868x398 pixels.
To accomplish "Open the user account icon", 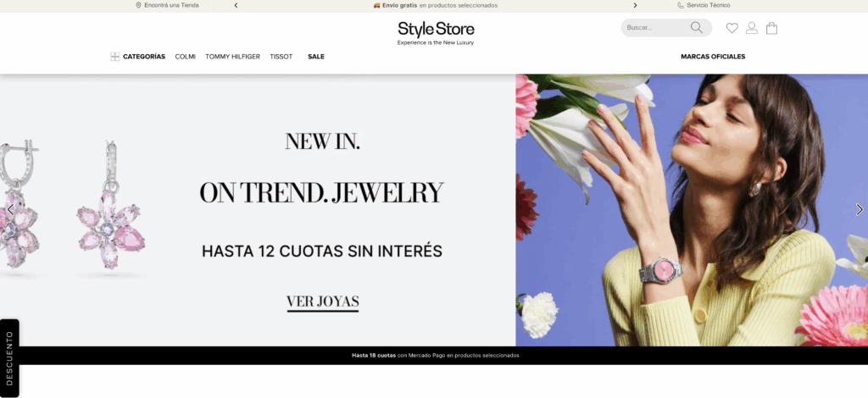I will pos(751,28).
